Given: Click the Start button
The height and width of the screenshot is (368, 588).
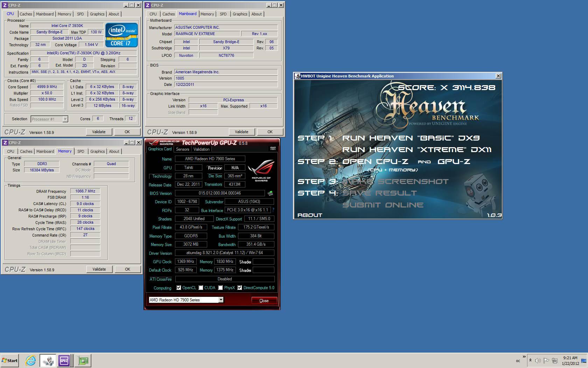Looking at the screenshot, I should coord(9,360).
